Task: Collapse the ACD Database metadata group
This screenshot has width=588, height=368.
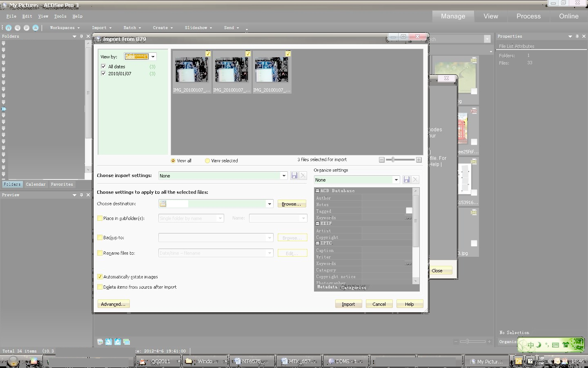Action: pos(318,191)
